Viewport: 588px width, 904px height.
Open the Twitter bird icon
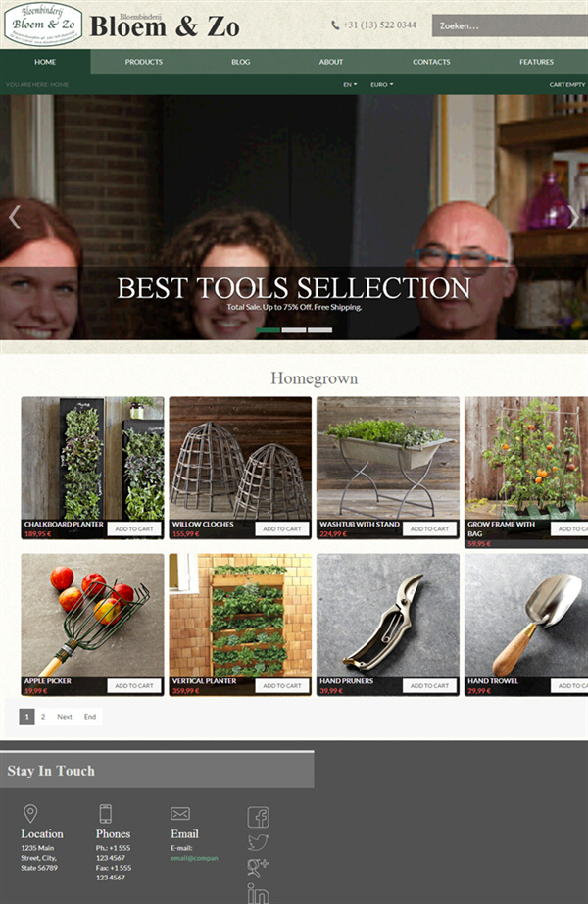(x=258, y=841)
